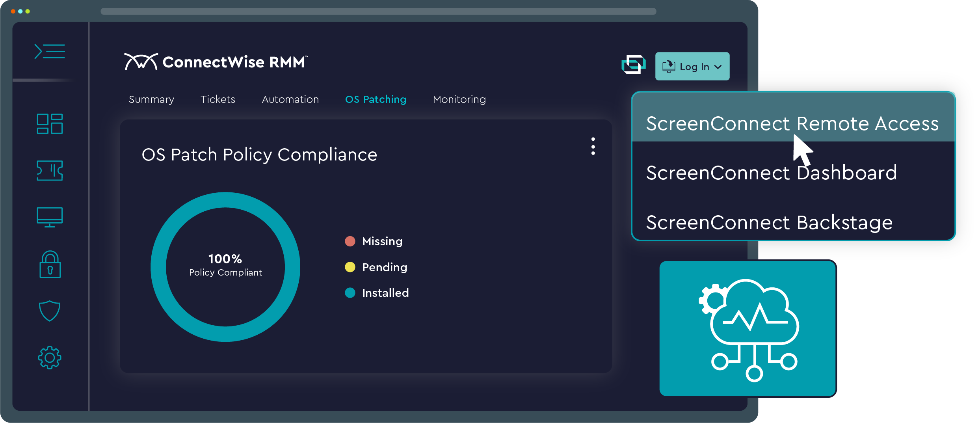This screenshot has width=980, height=423.
Task: Click the ScreenConnect logo icon
Action: 633,65
